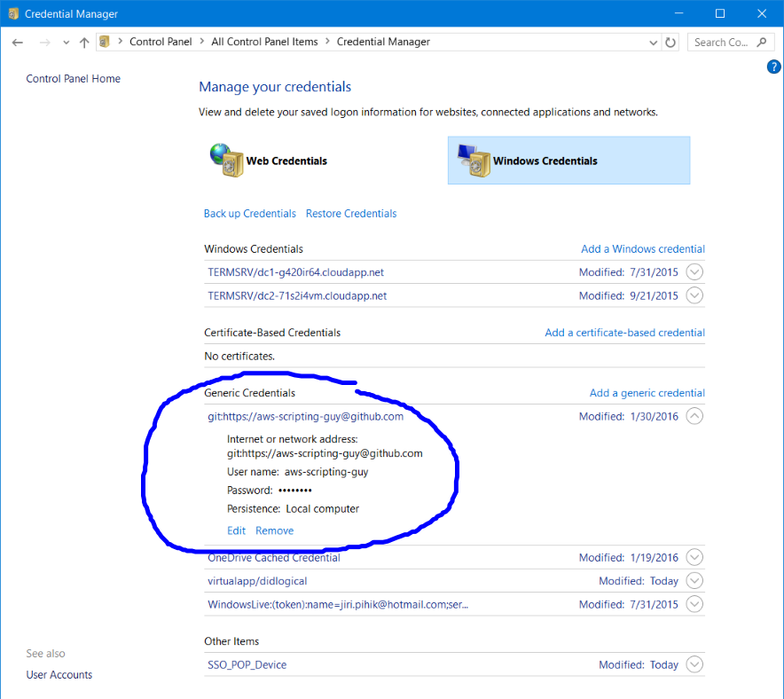Open TERMSRV/dc1-g420ir64.cloudapp.net entry
Viewport: 784px width, 699px height.
click(296, 272)
